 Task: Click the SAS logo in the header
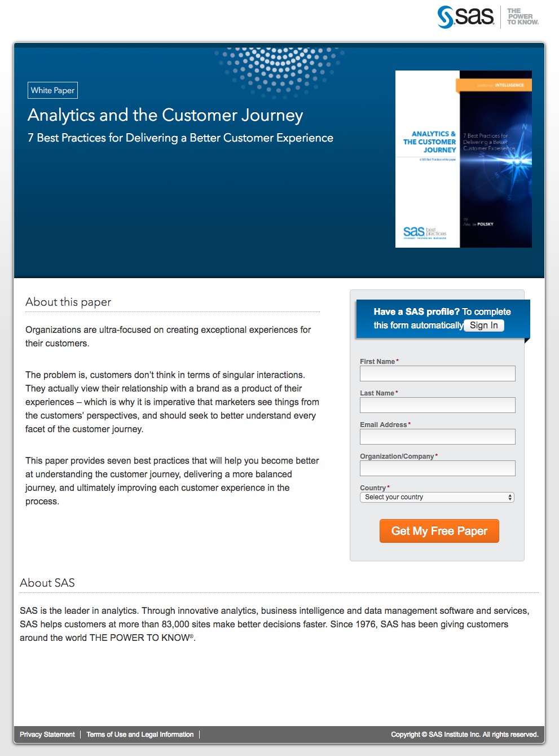click(465, 16)
